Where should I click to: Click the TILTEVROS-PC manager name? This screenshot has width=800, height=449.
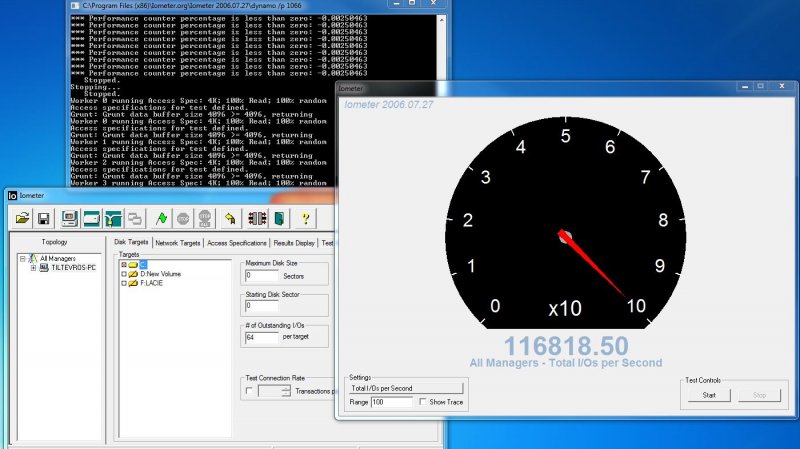73,267
